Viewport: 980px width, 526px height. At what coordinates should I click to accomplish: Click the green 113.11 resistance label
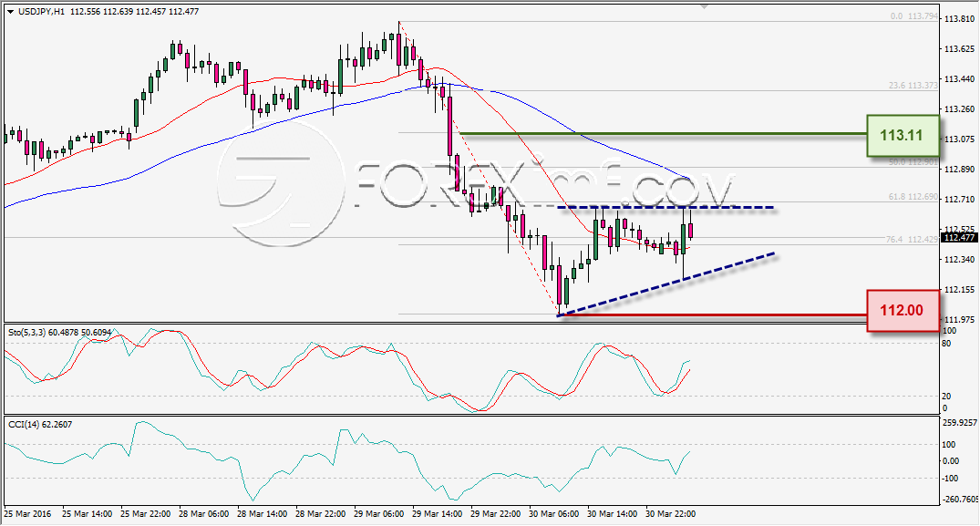tap(903, 136)
